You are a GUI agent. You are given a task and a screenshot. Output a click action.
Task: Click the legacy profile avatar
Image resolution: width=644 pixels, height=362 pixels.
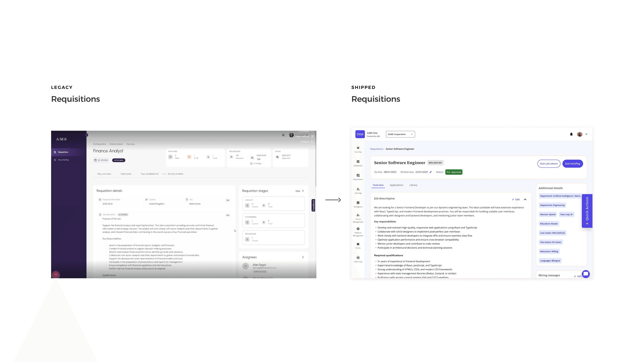pos(291,135)
